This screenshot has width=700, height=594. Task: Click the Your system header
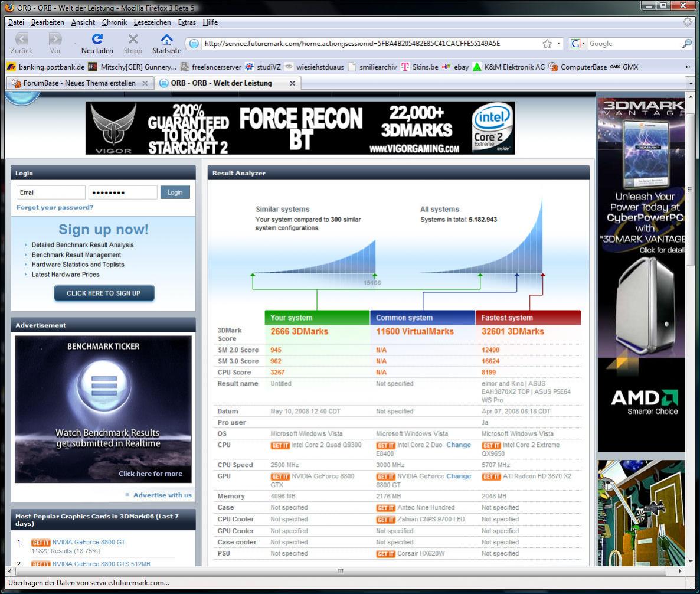pos(317,318)
